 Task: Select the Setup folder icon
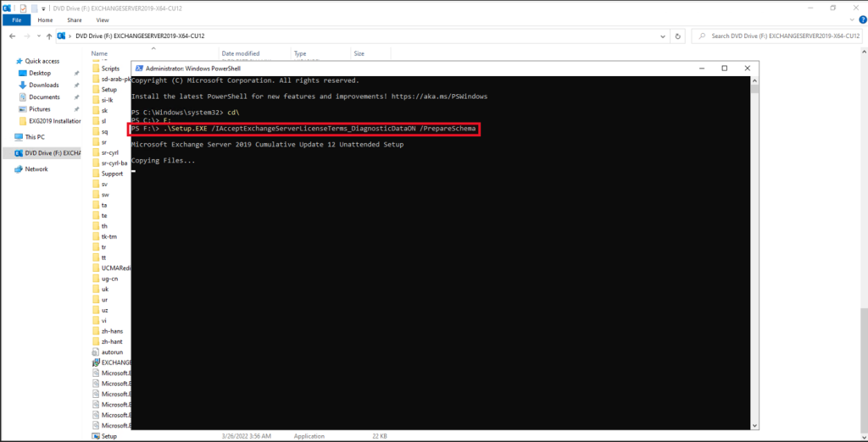tap(97, 90)
